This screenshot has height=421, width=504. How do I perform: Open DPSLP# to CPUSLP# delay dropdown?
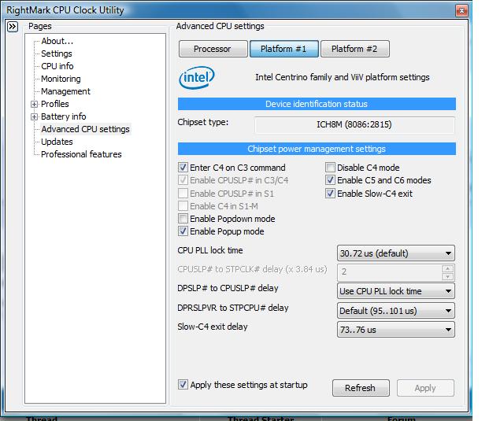point(395,291)
